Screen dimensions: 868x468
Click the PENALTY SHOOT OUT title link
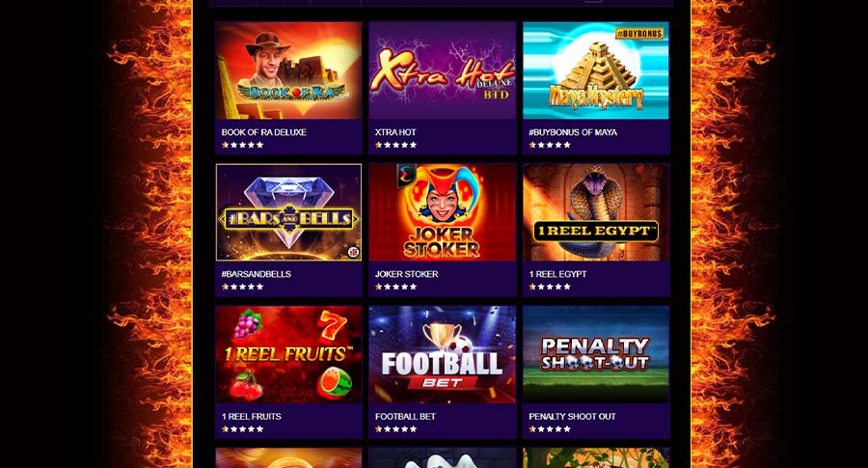pos(572,417)
